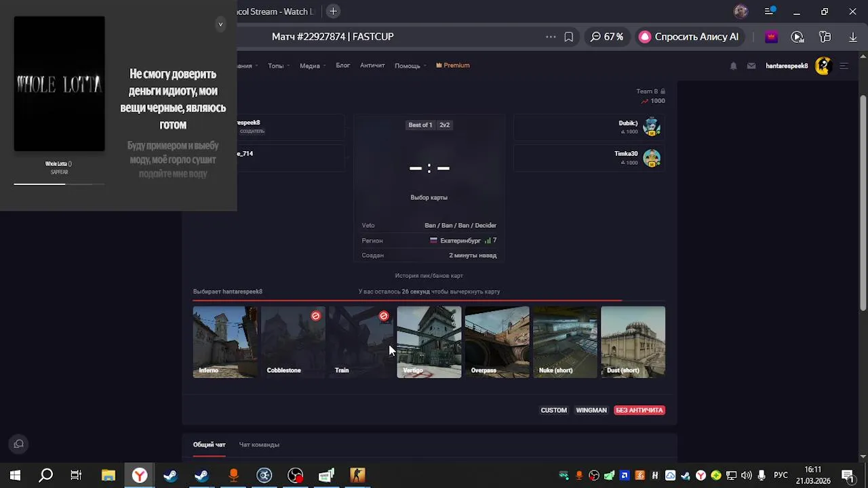Image resolution: width=868 pixels, height=488 pixels.
Task: Click the hantarespeek8 username in header
Action: click(x=787, y=66)
